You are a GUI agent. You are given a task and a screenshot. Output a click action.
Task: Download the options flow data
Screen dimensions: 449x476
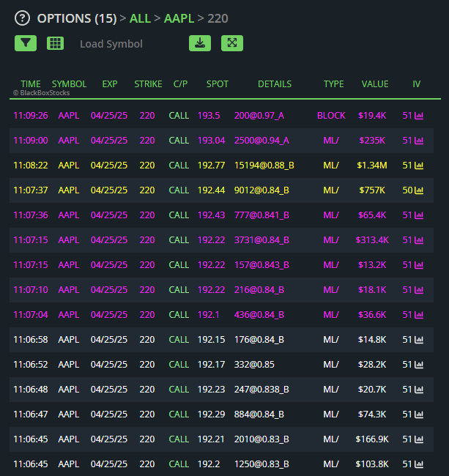200,43
